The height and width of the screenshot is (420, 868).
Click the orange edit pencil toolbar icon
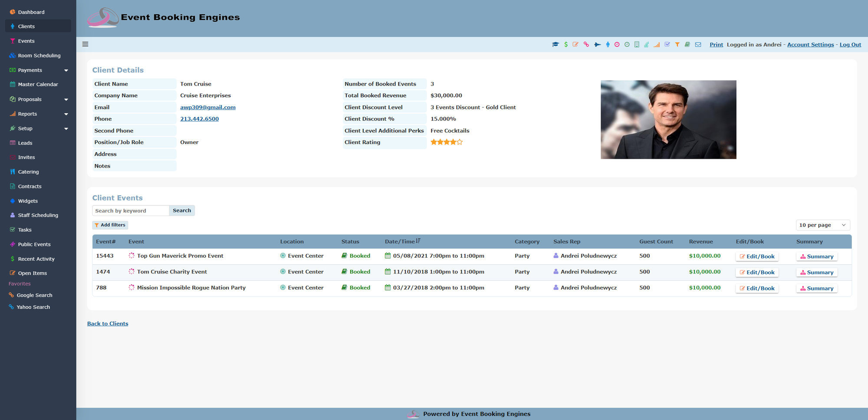click(x=575, y=45)
